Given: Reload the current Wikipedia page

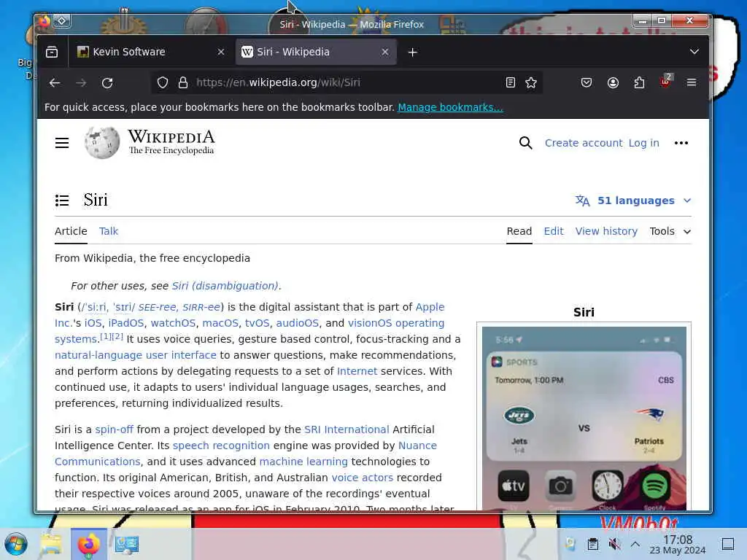Looking at the screenshot, I should click(x=107, y=83).
